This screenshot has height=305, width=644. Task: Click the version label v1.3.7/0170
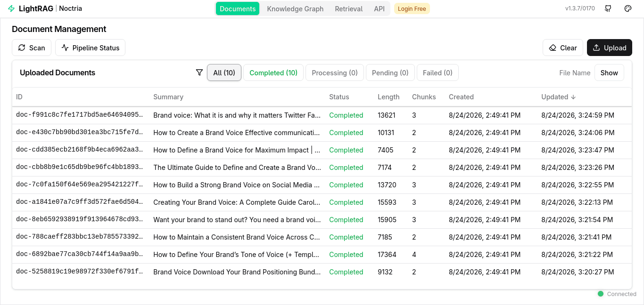(x=580, y=8)
